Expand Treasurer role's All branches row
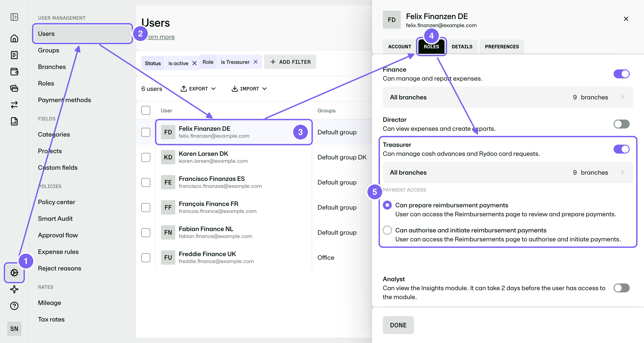The height and width of the screenshot is (343, 644). point(508,172)
